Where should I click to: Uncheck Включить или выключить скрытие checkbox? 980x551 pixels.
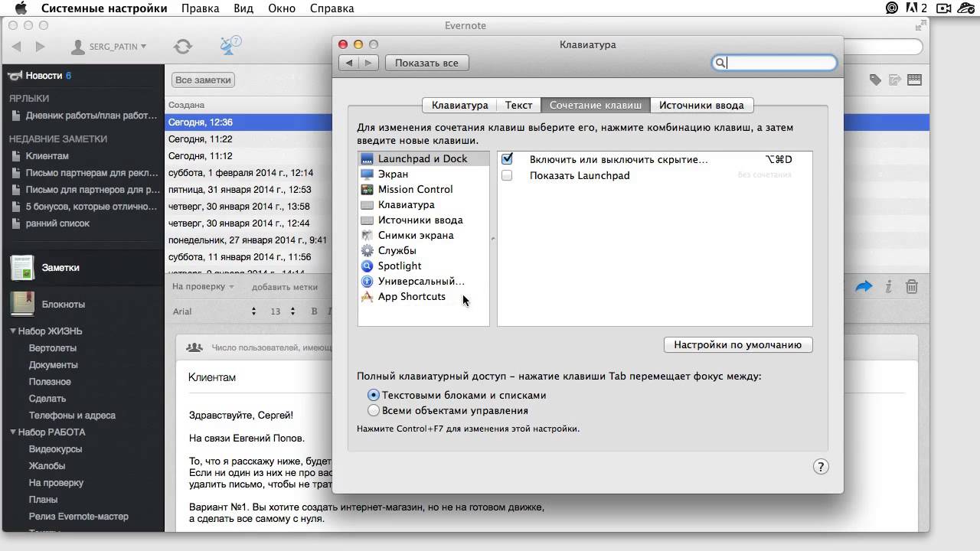click(x=507, y=159)
